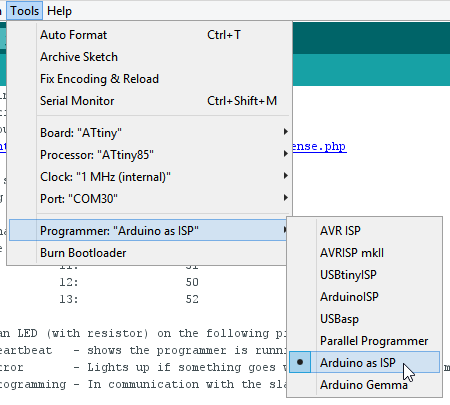Expand the Port "COM30" submenu

149,199
